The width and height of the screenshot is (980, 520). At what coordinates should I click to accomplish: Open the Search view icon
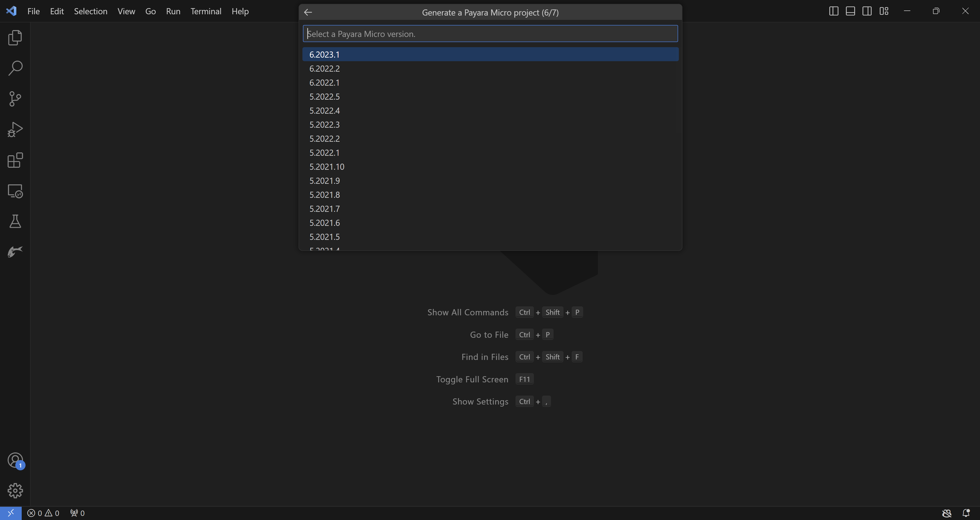click(15, 68)
